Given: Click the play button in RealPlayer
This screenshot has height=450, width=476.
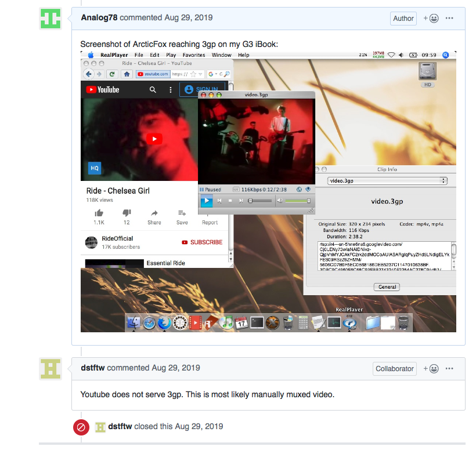Looking at the screenshot, I should pos(207,201).
